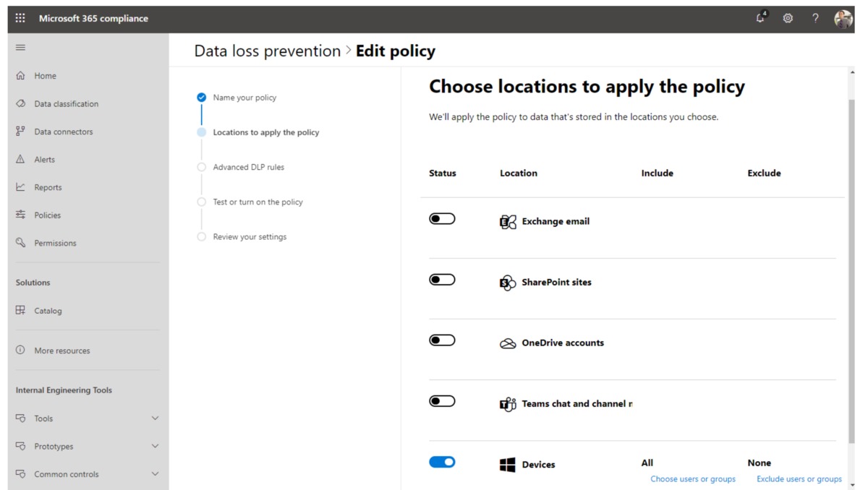
Task: Click the Catalog grid icon
Action: (x=20, y=311)
